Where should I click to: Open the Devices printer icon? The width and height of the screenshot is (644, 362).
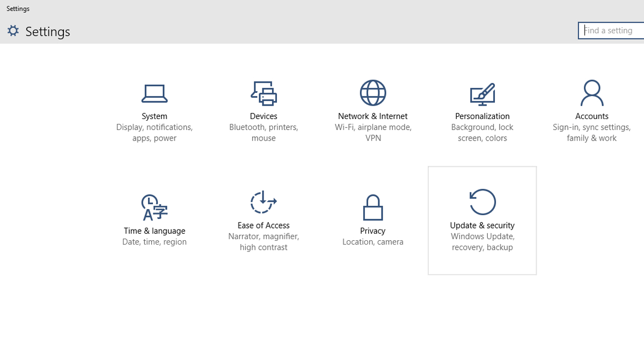point(264,93)
